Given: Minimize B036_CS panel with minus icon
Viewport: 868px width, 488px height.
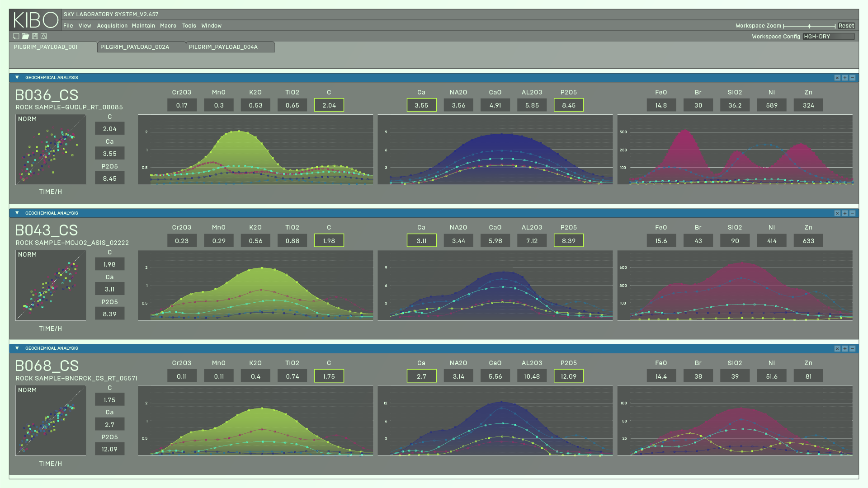Looking at the screenshot, I should pyautogui.click(x=852, y=78).
